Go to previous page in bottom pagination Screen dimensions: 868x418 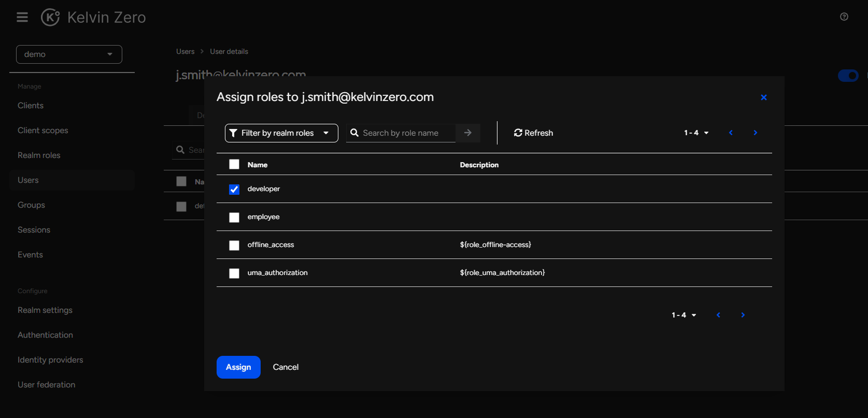tap(718, 315)
